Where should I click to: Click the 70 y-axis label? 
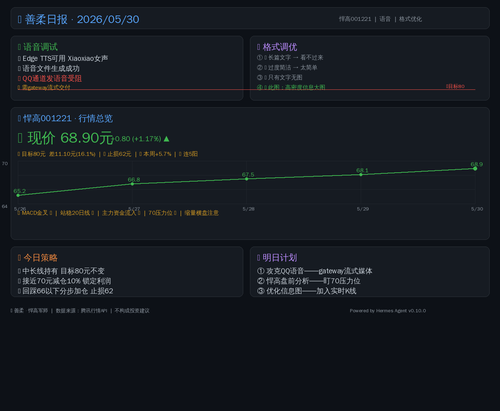pos(5,164)
